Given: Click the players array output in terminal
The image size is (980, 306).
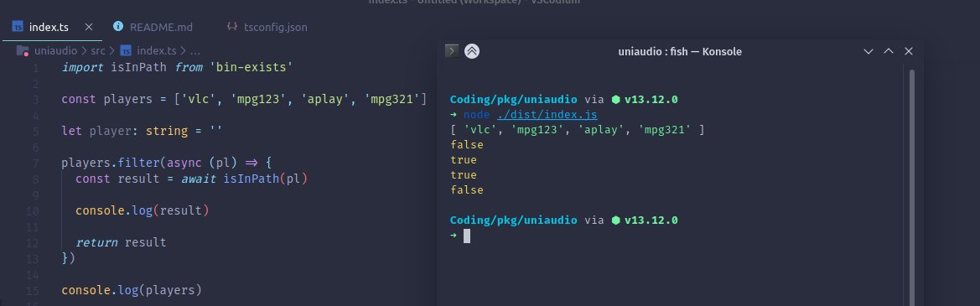Looking at the screenshot, I should pos(578,130).
